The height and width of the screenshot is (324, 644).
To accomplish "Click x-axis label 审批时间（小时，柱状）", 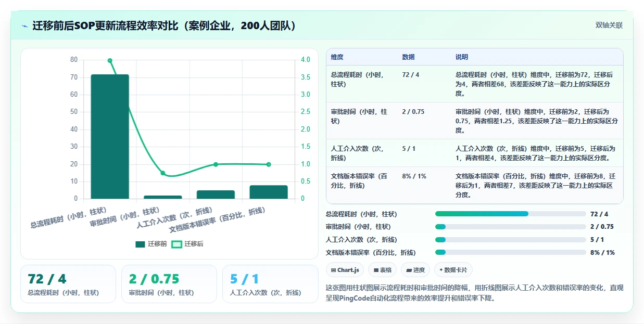I will point(124,217).
